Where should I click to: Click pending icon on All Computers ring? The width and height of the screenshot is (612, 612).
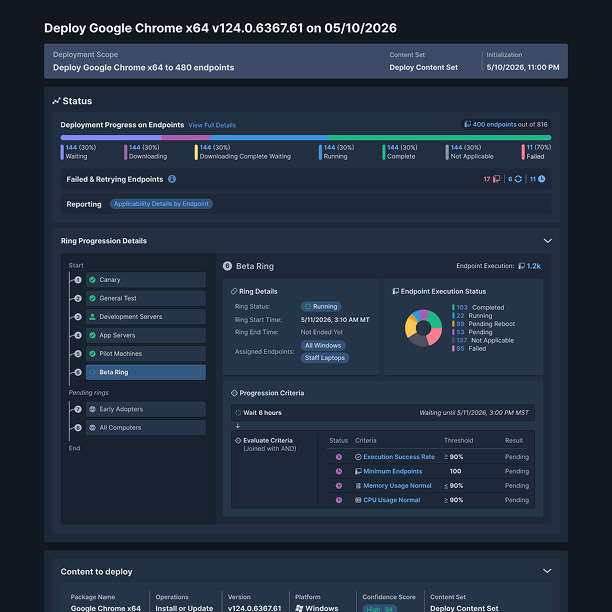coord(93,428)
